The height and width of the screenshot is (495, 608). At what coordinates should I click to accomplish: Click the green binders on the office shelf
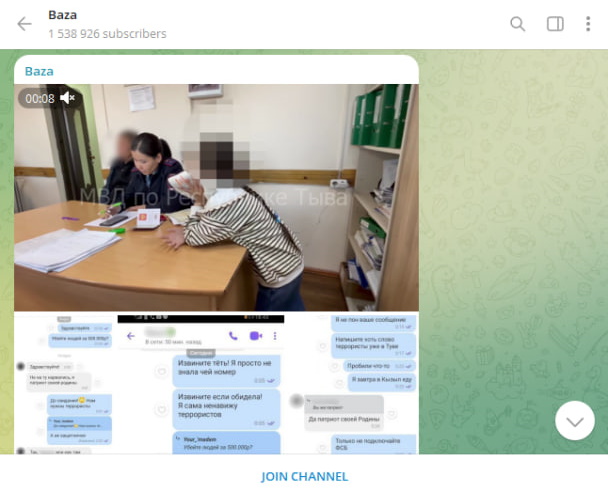point(383,115)
